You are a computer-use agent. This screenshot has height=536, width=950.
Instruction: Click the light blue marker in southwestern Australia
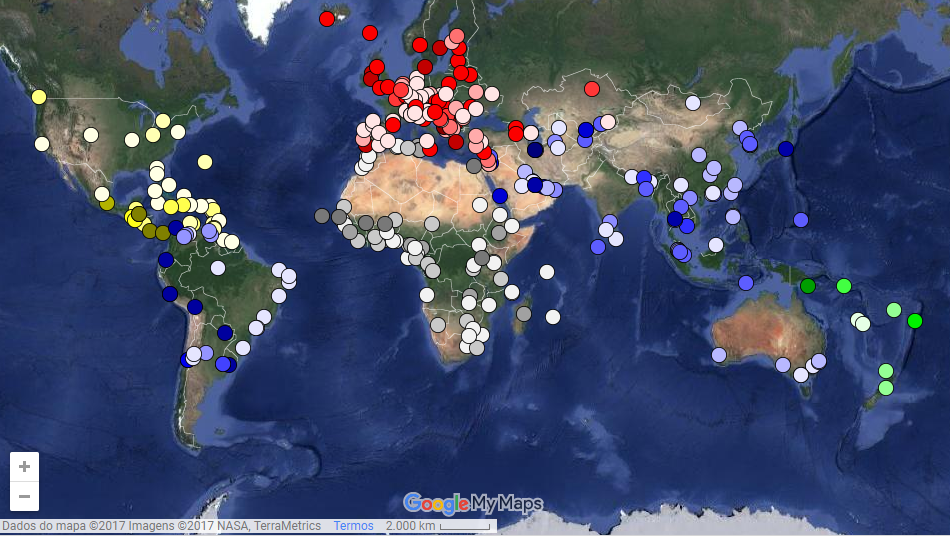(719, 355)
